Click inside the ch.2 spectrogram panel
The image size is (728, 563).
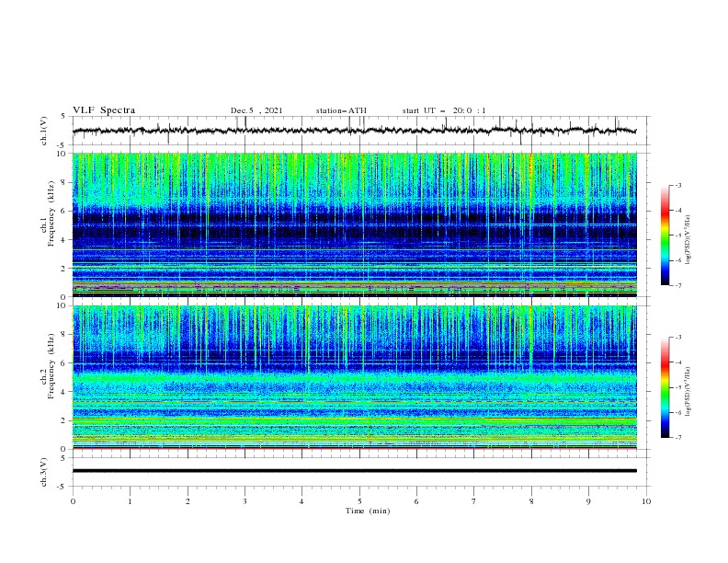click(x=354, y=377)
